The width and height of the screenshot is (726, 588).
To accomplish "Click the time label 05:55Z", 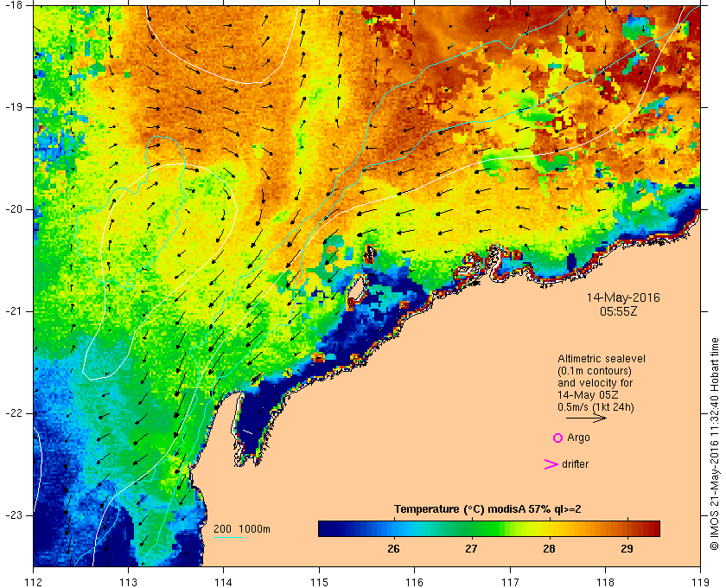I will point(619,311).
